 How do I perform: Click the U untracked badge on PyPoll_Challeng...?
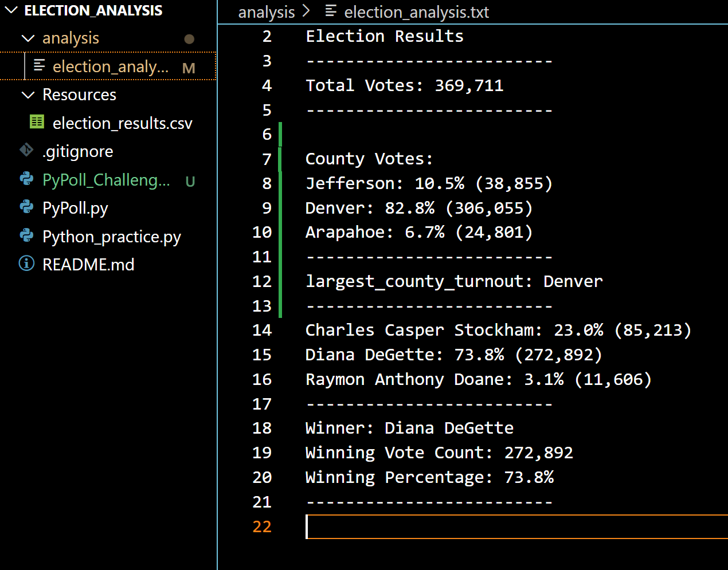pos(190,182)
